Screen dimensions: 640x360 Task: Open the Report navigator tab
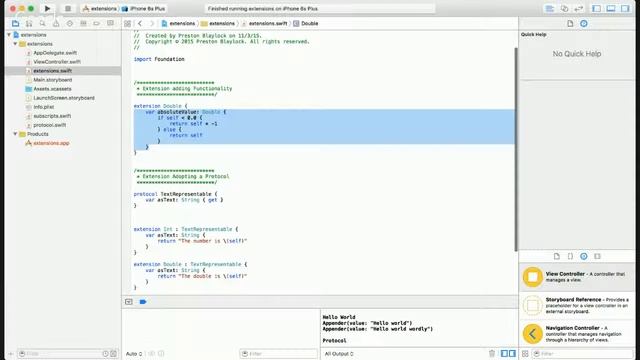(110, 24)
